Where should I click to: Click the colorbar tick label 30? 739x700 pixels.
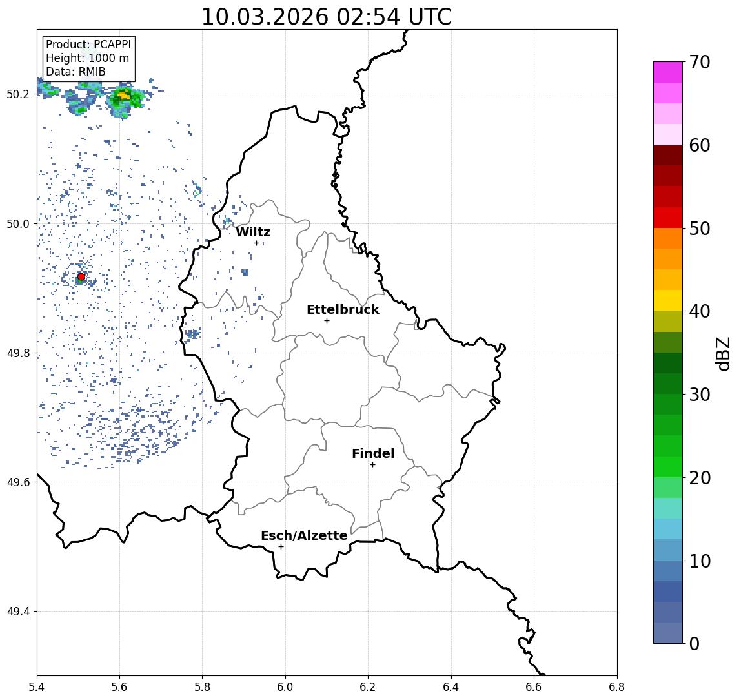700,395
